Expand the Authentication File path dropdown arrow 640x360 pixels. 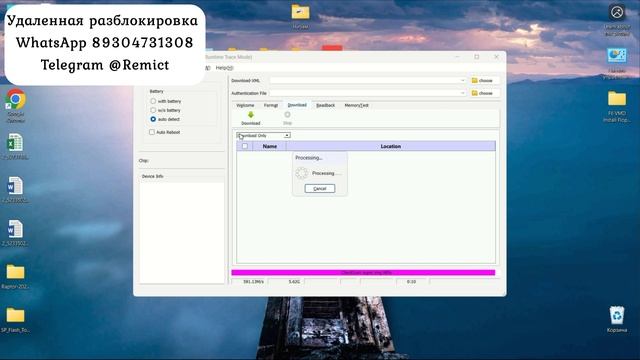[x=462, y=93]
